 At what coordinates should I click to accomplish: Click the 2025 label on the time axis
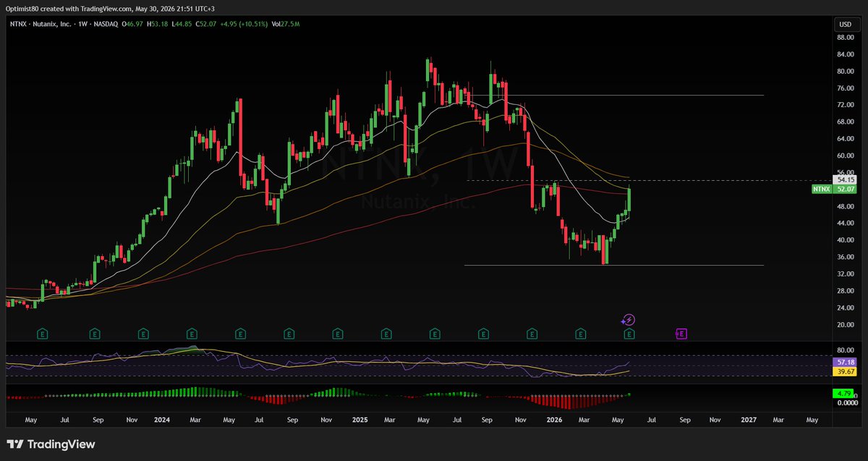tap(359, 419)
